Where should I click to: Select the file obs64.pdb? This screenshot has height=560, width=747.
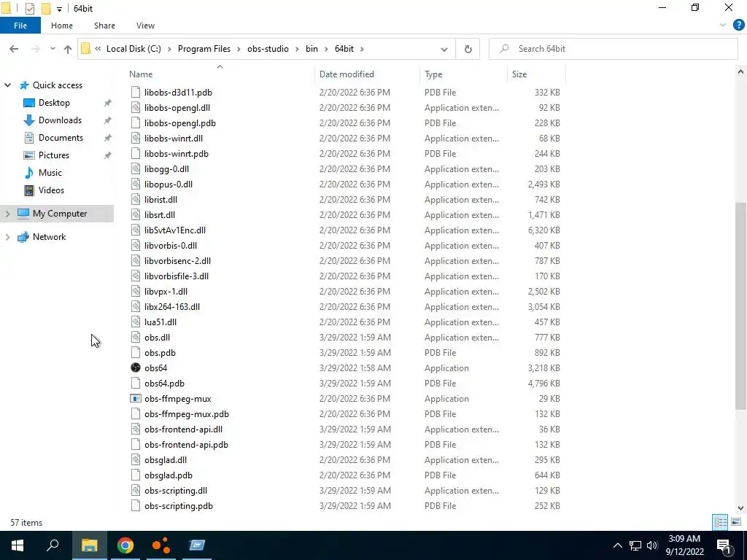coord(164,384)
